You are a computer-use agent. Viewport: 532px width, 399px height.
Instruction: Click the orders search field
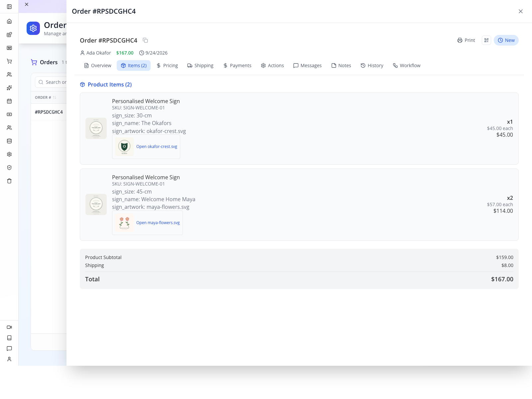(x=51, y=82)
